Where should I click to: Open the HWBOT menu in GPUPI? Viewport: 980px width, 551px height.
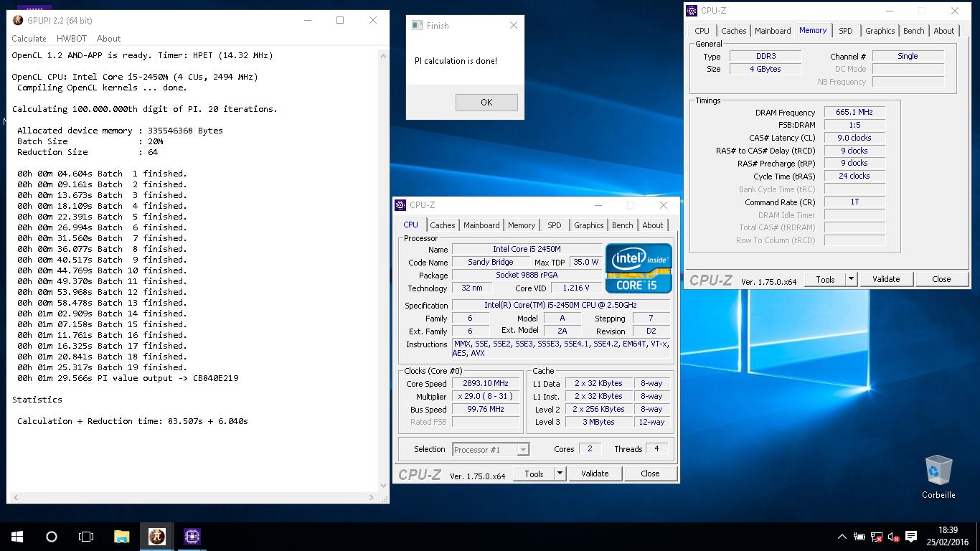click(72, 39)
